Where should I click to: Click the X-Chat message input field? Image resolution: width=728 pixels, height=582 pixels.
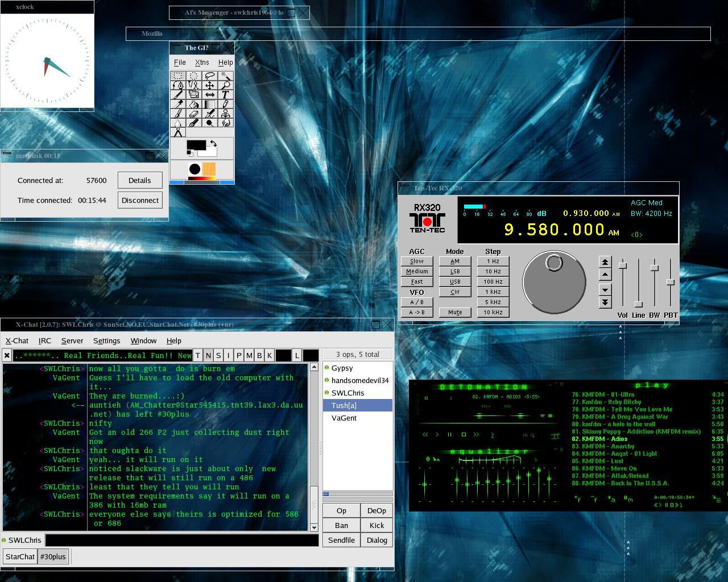pos(182,540)
